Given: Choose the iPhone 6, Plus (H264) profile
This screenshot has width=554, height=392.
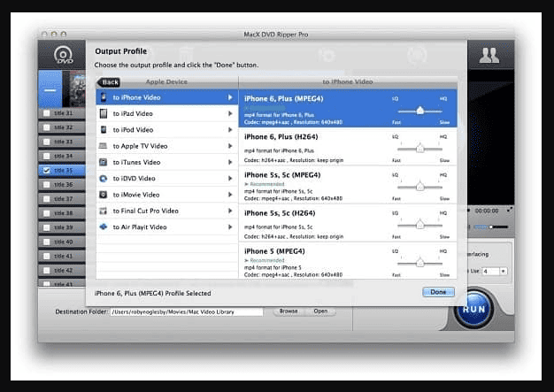Looking at the screenshot, I should [348, 147].
